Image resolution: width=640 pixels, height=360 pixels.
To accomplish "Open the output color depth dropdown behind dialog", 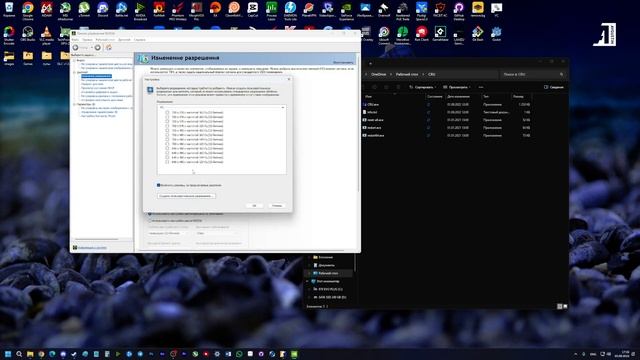I will coord(218,233).
